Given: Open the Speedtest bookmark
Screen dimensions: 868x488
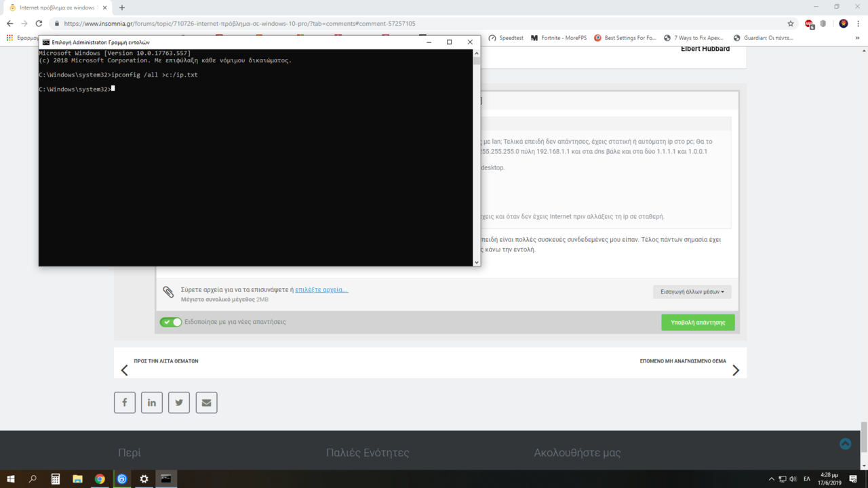Looking at the screenshot, I should point(506,38).
